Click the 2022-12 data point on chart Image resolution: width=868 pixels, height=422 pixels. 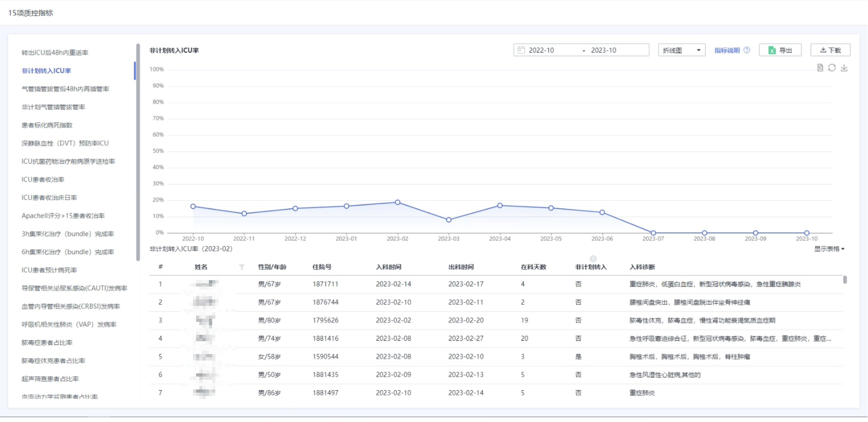[295, 208]
